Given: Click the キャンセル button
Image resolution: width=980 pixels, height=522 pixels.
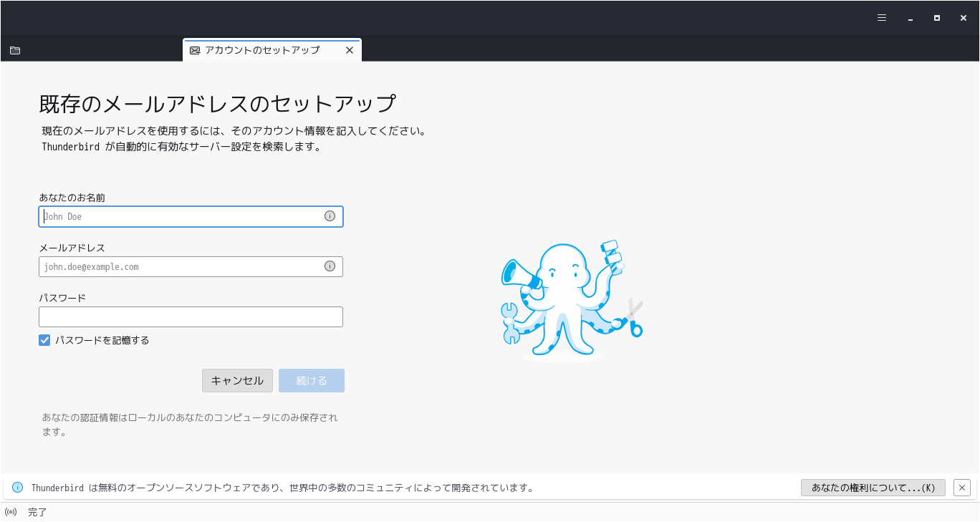Looking at the screenshot, I should click(x=237, y=380).
